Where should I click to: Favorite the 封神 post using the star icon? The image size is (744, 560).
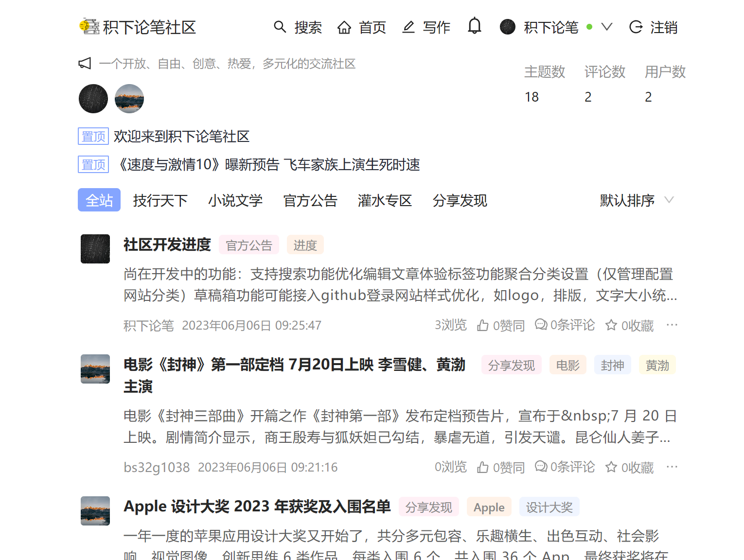pyautogui.click(x=611, y=467)
